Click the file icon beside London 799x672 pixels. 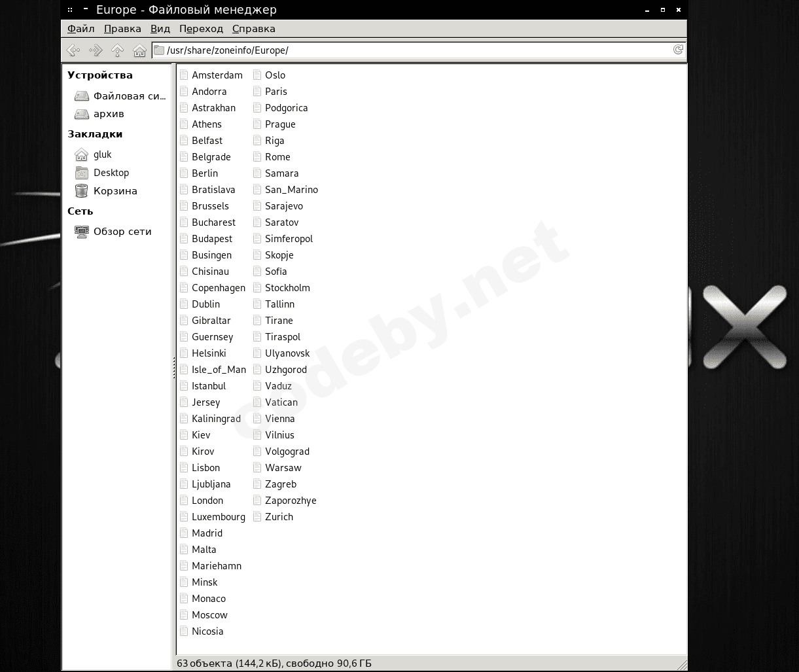[x=184, y=501]
